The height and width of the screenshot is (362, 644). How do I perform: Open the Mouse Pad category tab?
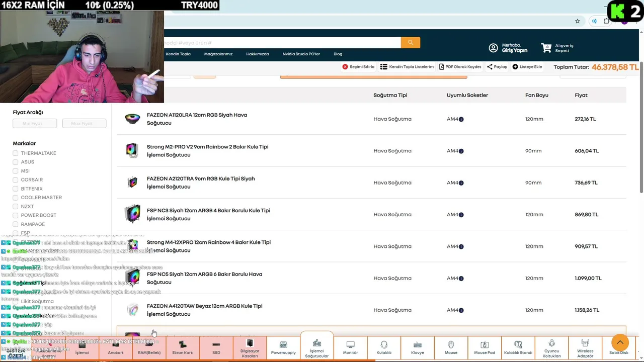pos(485,348)
